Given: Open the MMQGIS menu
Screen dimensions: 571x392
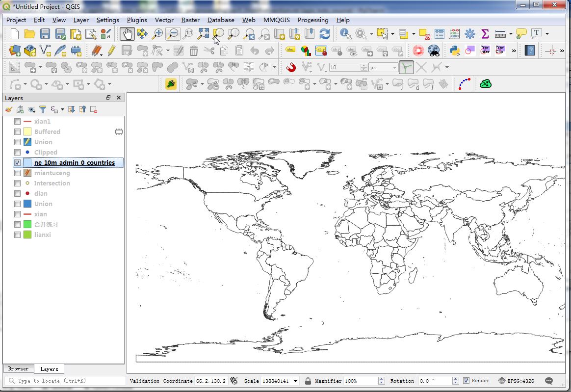Looking at the screenshot, I should point(276,20).
